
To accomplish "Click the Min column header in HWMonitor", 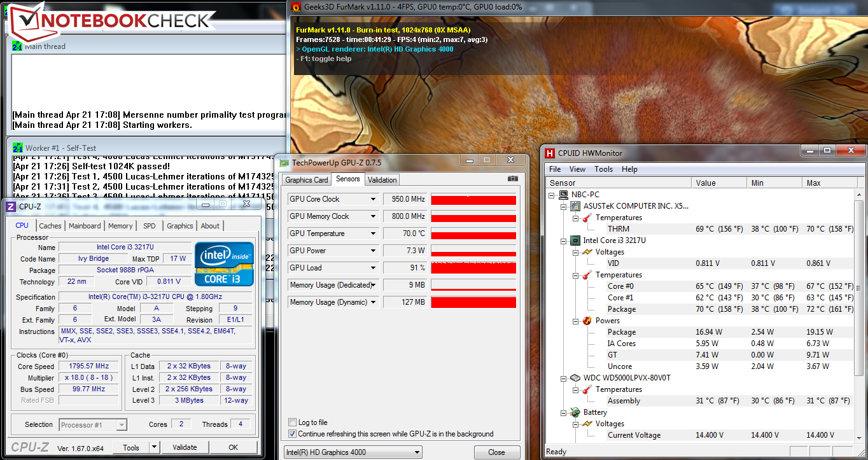I will click(x=774, y=183).
